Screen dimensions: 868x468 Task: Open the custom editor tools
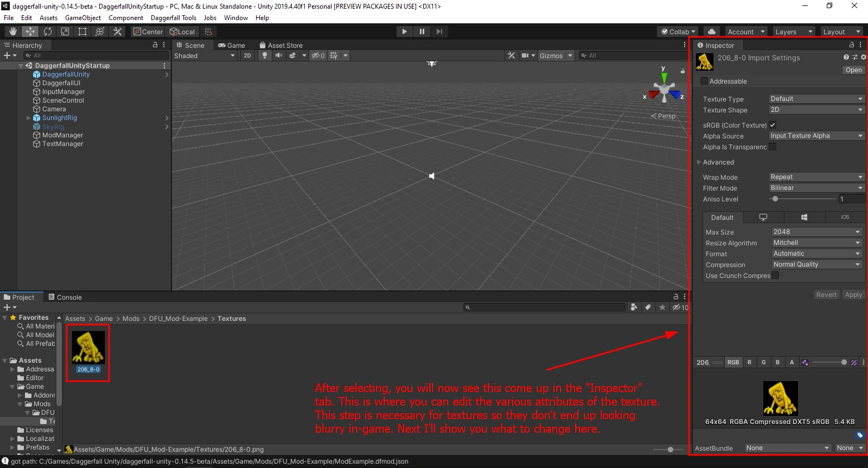tap(117, 31)
